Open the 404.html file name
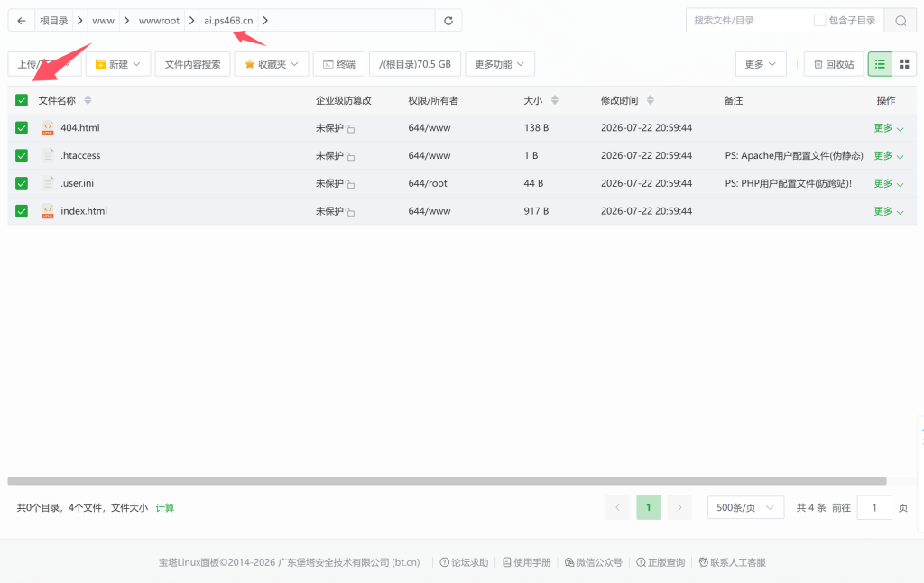 tap(80, 128)
